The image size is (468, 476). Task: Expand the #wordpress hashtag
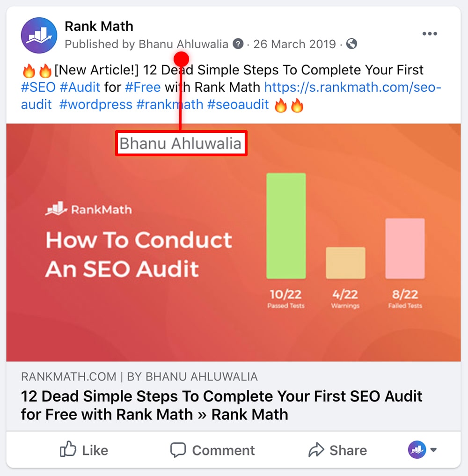(95, 104)
